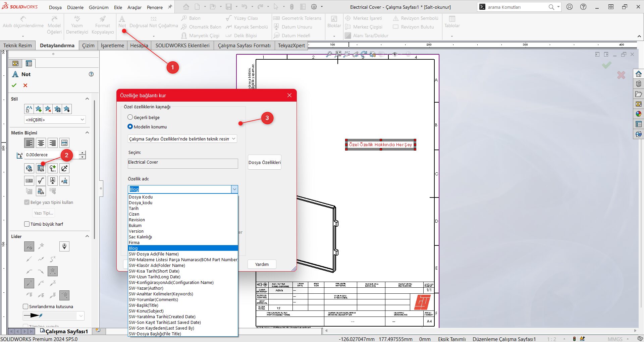Click save style star icon
644x342 pixels.
tap(57, 109)
